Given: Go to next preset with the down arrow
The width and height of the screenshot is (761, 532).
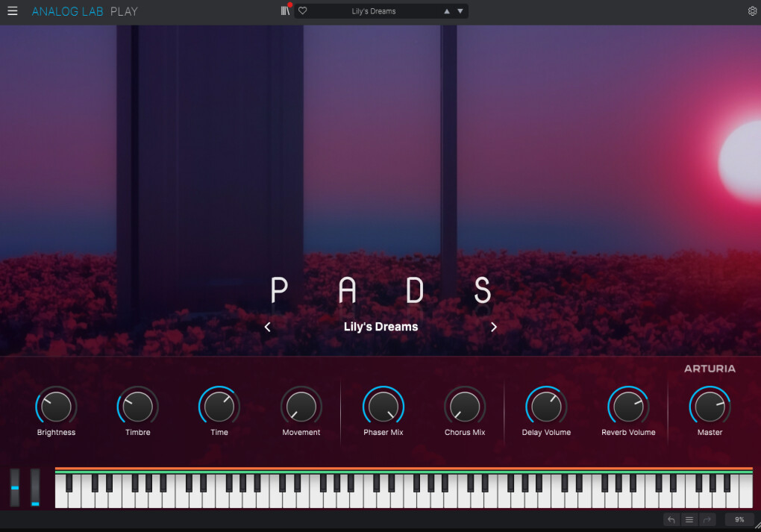Looking at the screenshot, I should 460,11.
